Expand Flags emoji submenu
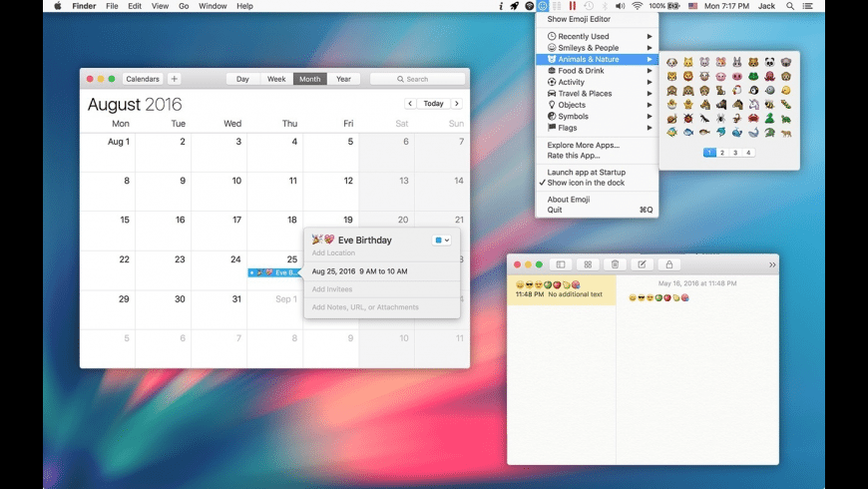This screenshot has width=868, height=489. click(597, 128)
